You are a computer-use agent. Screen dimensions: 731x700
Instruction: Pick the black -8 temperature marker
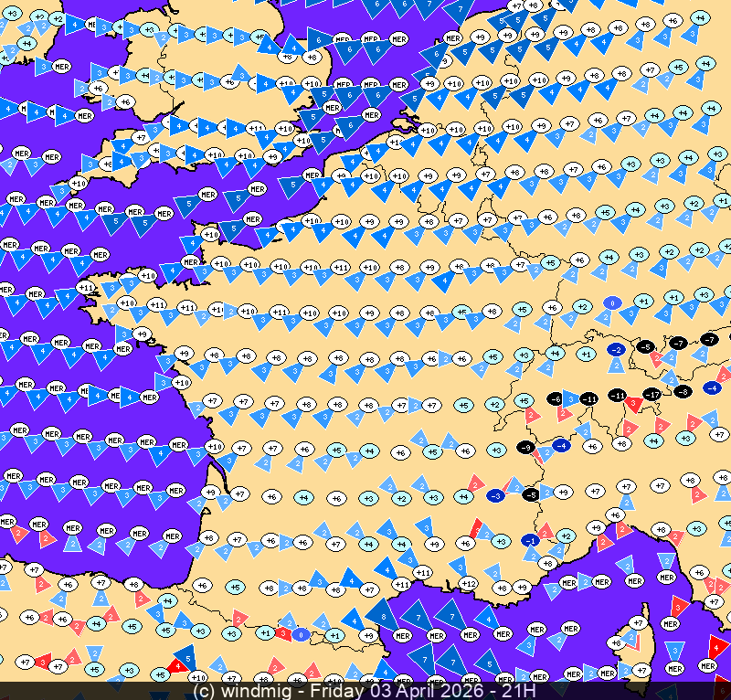(x=682, y=391)
